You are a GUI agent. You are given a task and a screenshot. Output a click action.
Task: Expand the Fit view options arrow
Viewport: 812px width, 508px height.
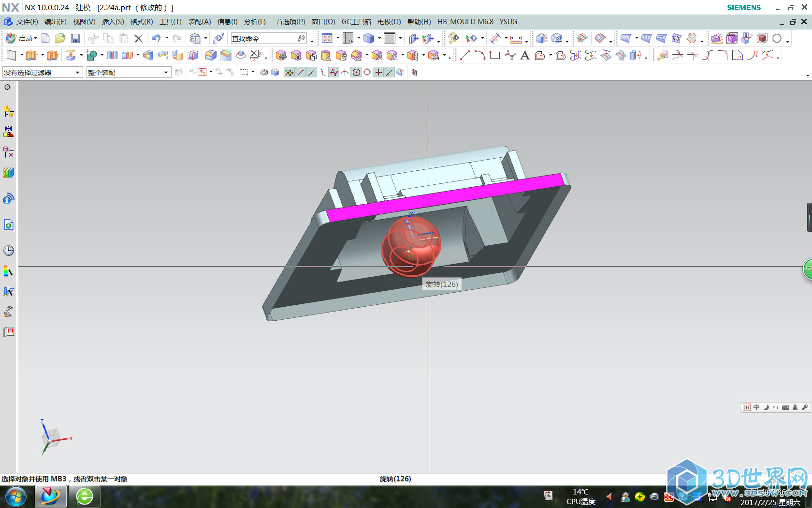337,38
